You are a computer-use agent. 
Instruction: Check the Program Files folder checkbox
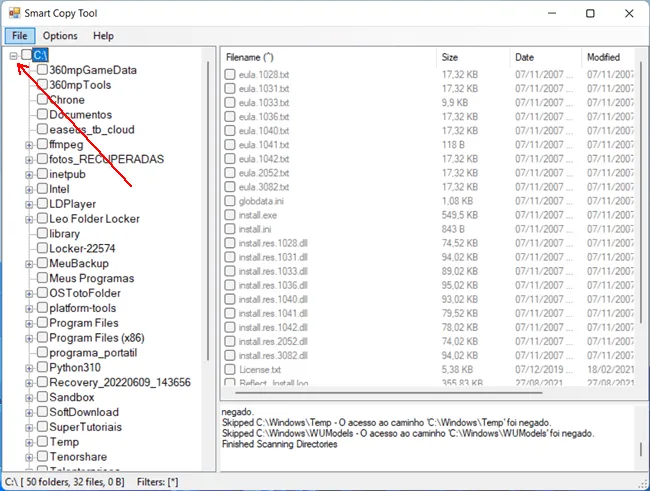click(x=42, y=322)
